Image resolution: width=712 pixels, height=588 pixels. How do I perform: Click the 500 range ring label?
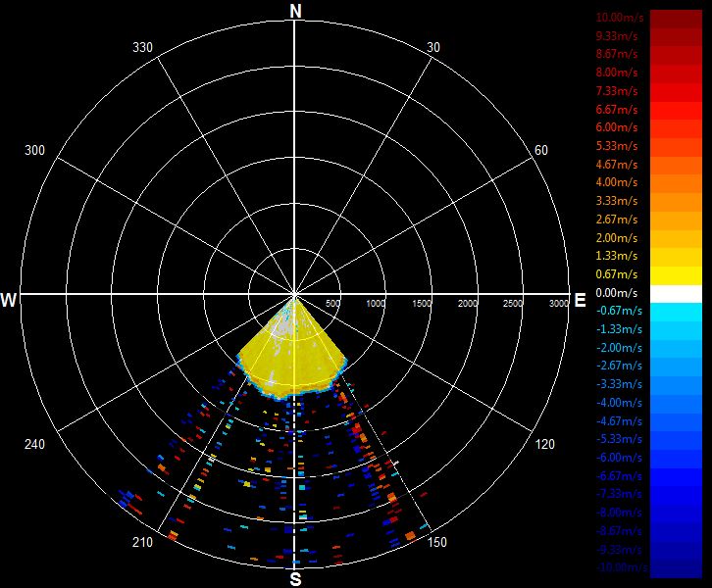coord(332,304)
